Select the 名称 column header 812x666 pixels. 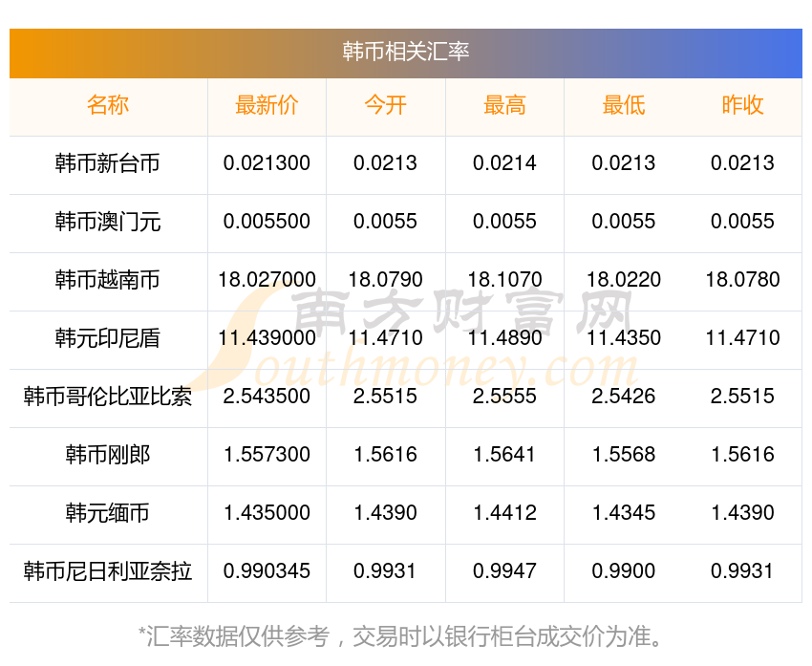[108, 105]
